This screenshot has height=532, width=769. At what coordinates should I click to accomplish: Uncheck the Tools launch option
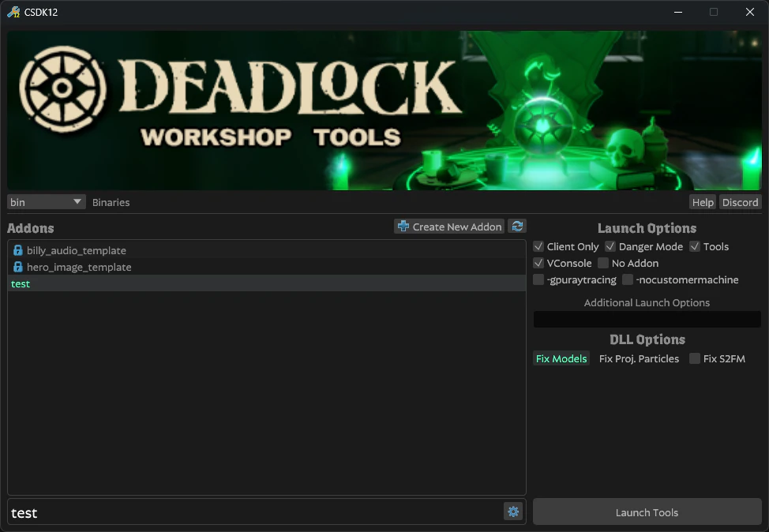pos(695,246)
